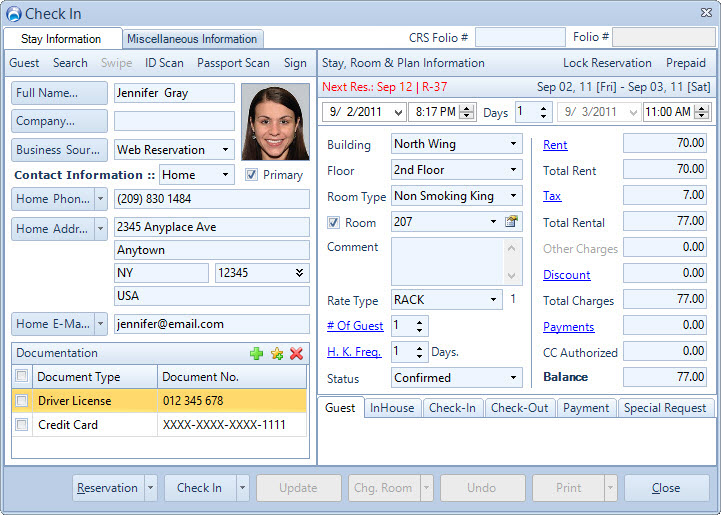Click the star edit document icon
Image resolution: width=721 pixels, height=515 pixels.
277,353
